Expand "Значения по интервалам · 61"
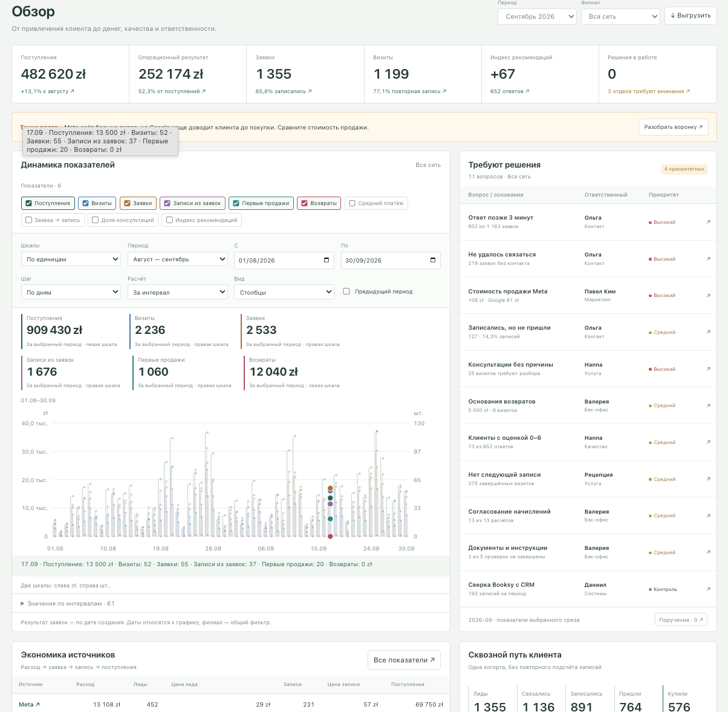 tap(68, 604)
